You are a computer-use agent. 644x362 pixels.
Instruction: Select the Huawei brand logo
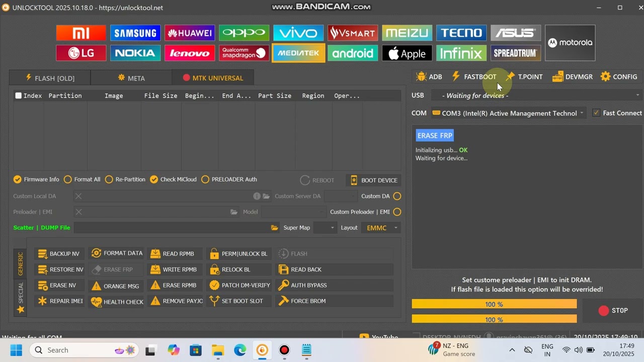pyautogui.click(x=190, y=33)
